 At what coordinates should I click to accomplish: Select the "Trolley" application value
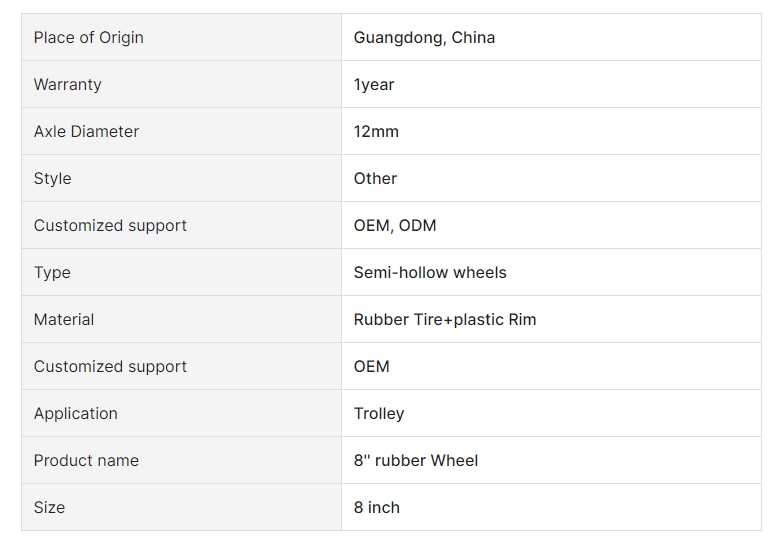pos(379,414)
